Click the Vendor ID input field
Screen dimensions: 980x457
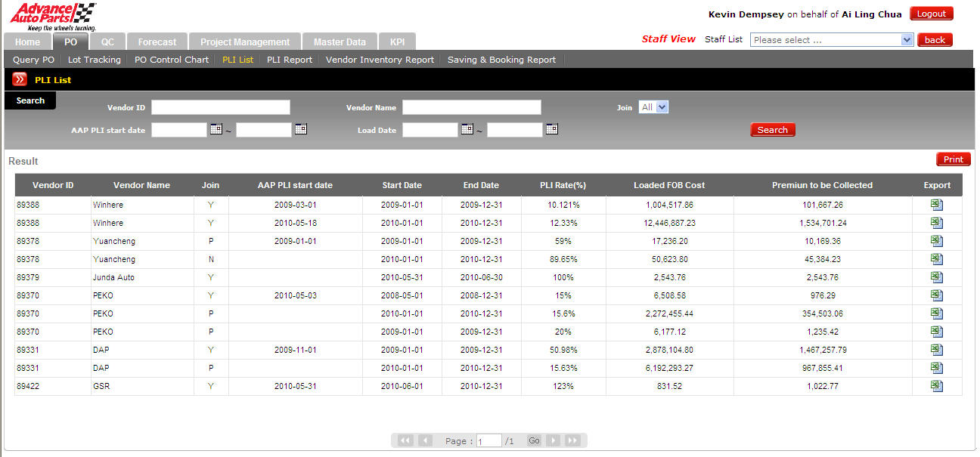[x=220, y=107]
